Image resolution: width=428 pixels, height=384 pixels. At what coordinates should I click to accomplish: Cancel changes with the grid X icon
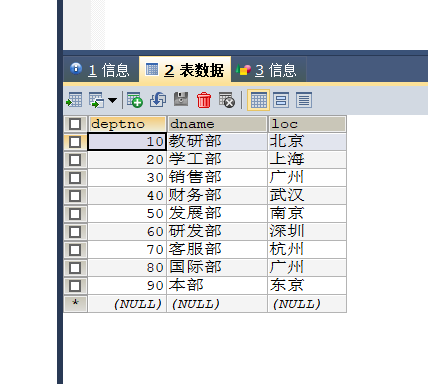(x=227, y=100)
